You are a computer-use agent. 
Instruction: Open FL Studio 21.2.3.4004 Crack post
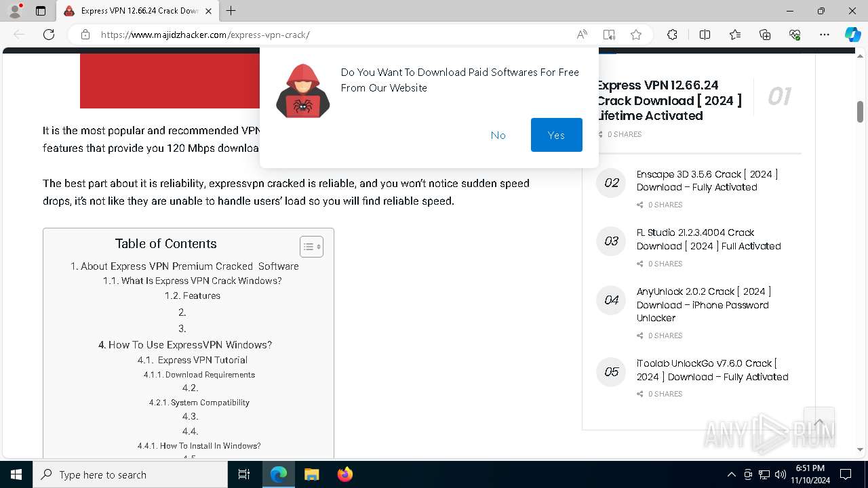[709, 239]
